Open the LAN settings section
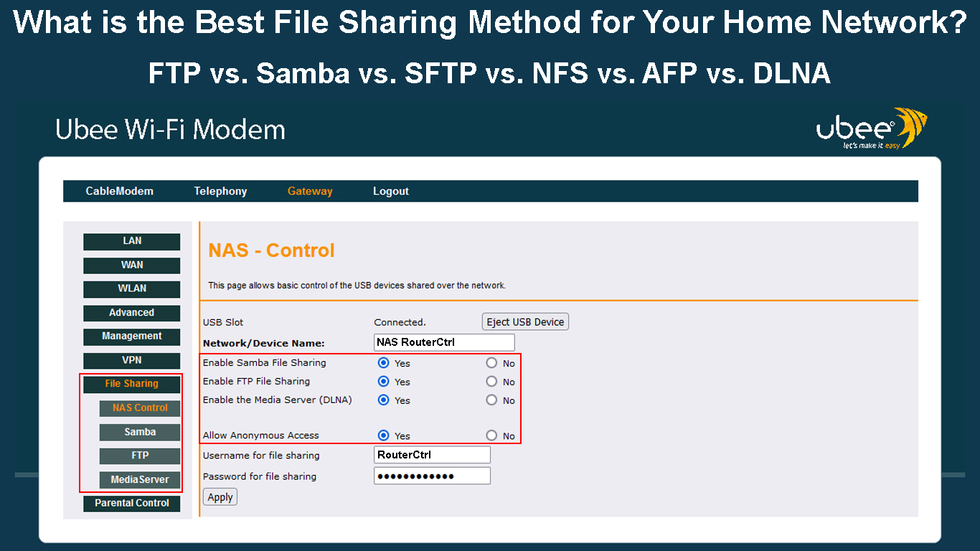The image size is (980, 551). [x=132, y=241]
